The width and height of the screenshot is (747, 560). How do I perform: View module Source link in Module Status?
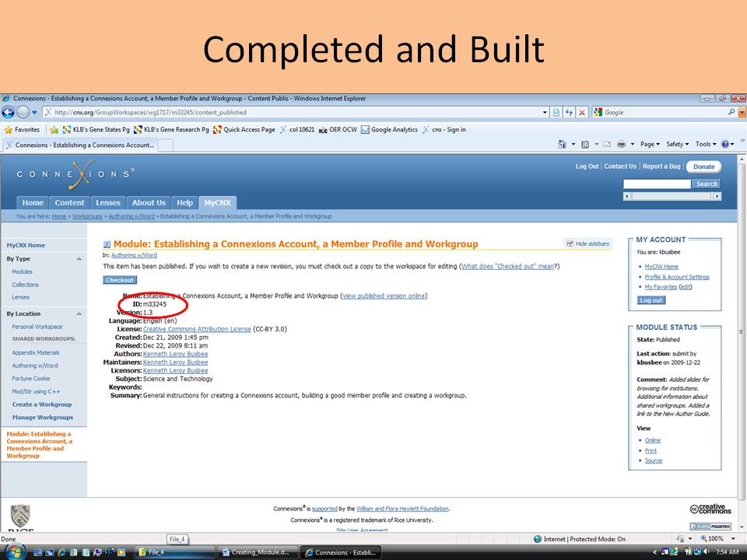(653, 461)
